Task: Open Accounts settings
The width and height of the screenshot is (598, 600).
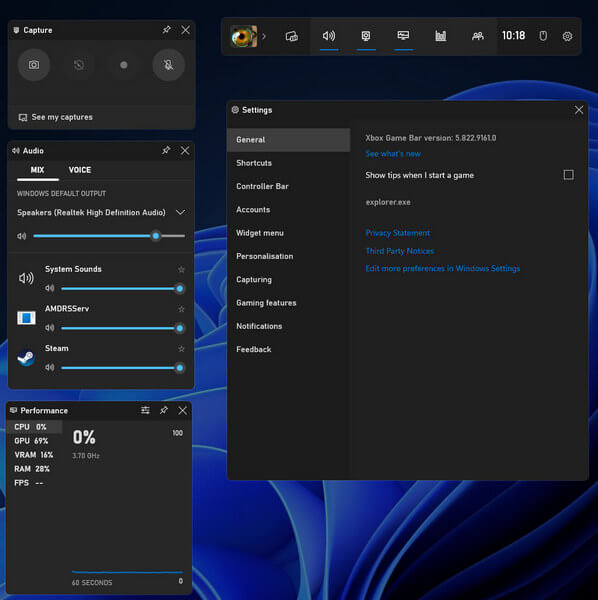Action: pos(288,210)
